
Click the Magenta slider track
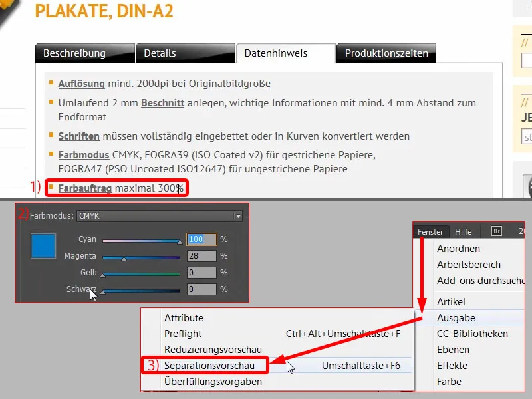141,257
